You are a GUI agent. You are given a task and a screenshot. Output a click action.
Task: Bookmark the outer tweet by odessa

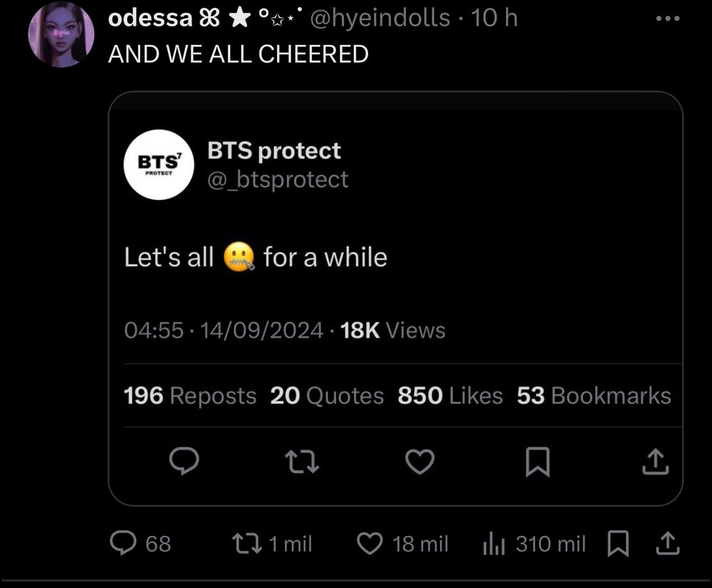[x=617, y=544]
